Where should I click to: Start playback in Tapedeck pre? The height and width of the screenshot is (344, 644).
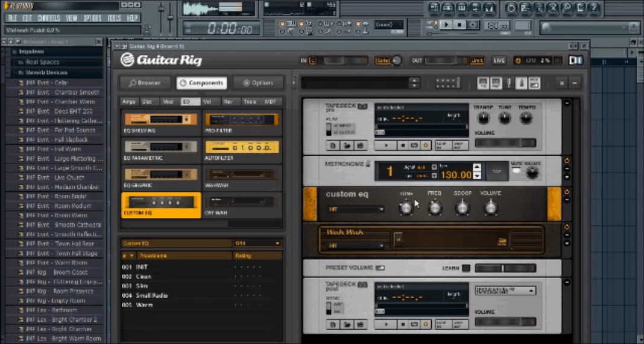tap(386, 145)
